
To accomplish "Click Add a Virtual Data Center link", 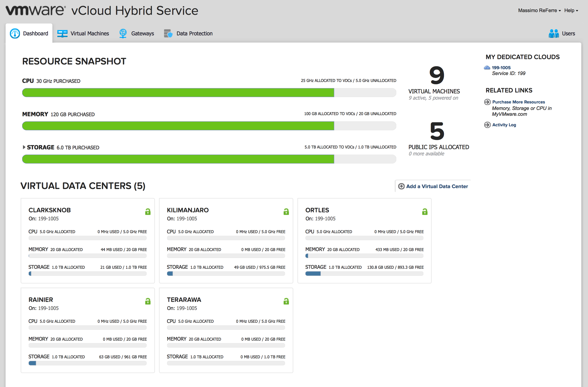I will 437,186.
